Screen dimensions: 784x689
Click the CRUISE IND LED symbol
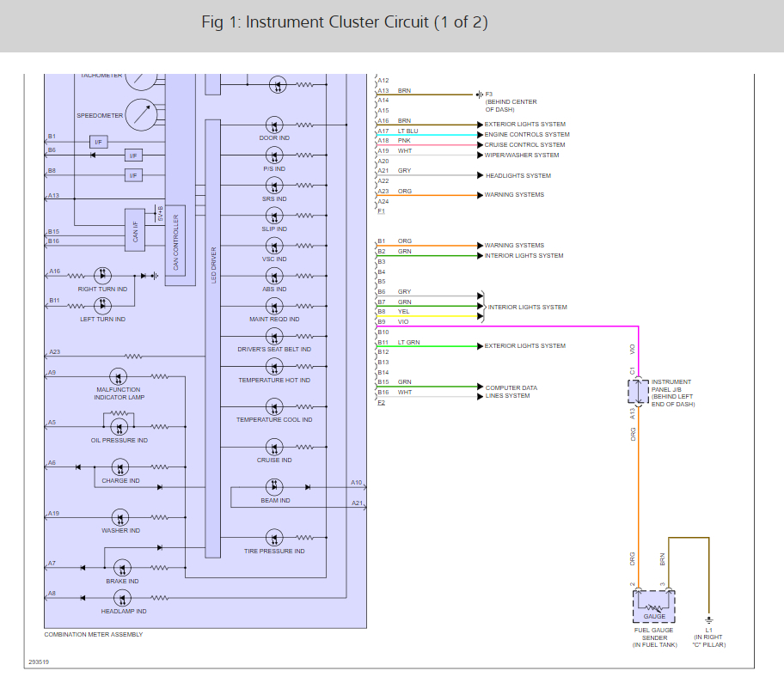point(274,448)
